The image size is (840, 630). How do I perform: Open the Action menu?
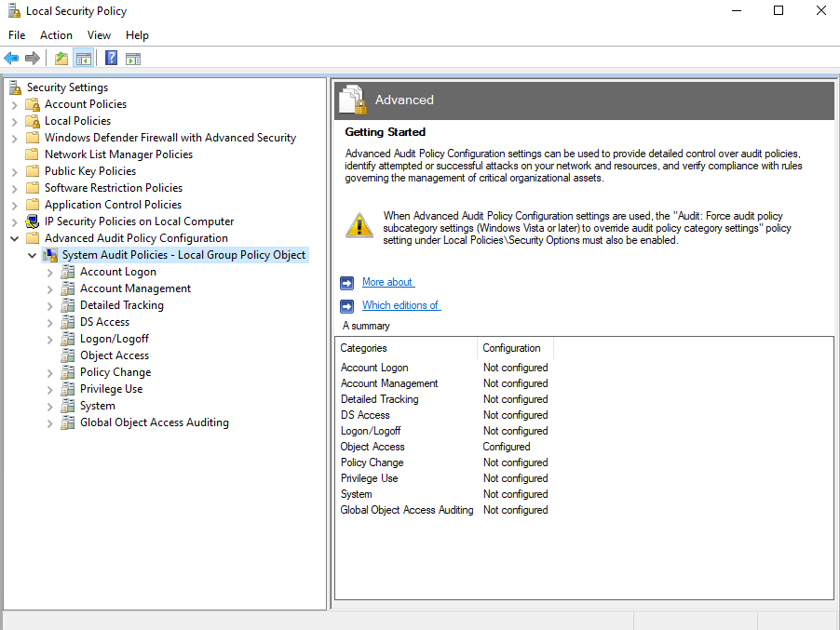56,35
